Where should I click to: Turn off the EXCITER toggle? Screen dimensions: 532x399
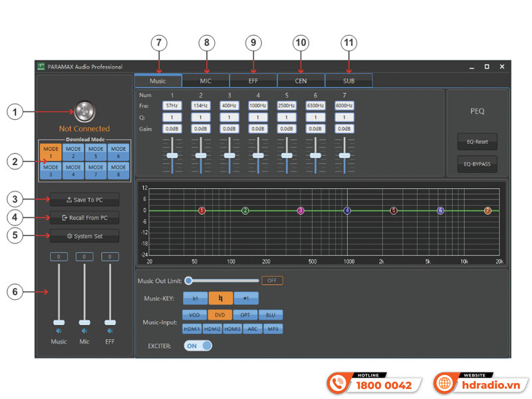tap(198, 345)
